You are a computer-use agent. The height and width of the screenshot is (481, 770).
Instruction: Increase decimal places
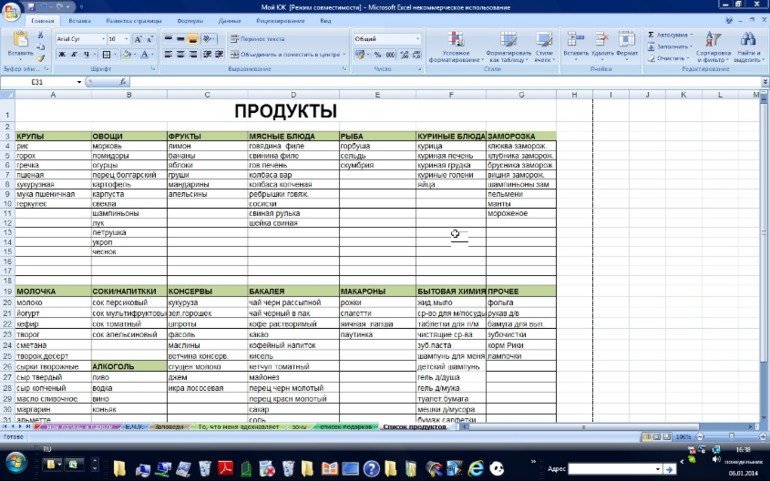point(404,55)
